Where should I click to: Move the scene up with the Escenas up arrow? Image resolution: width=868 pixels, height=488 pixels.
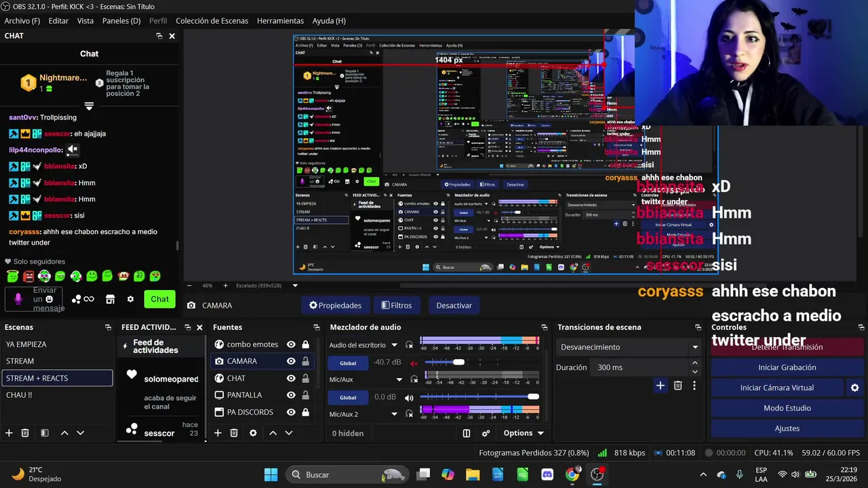(64, 433)
